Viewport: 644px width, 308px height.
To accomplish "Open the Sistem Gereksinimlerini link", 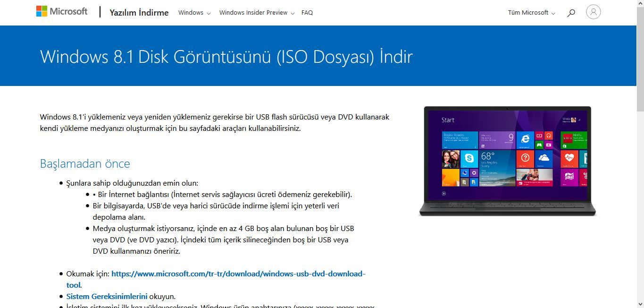I will [x=107, y=297].
